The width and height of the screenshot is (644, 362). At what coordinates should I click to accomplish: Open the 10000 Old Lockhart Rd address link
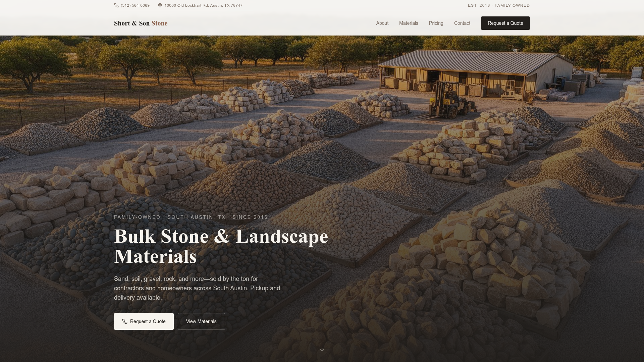click(x=203, y=5)
